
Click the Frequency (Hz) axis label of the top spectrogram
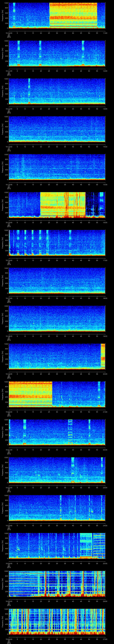pyautogui.click(x=3, y=16)
